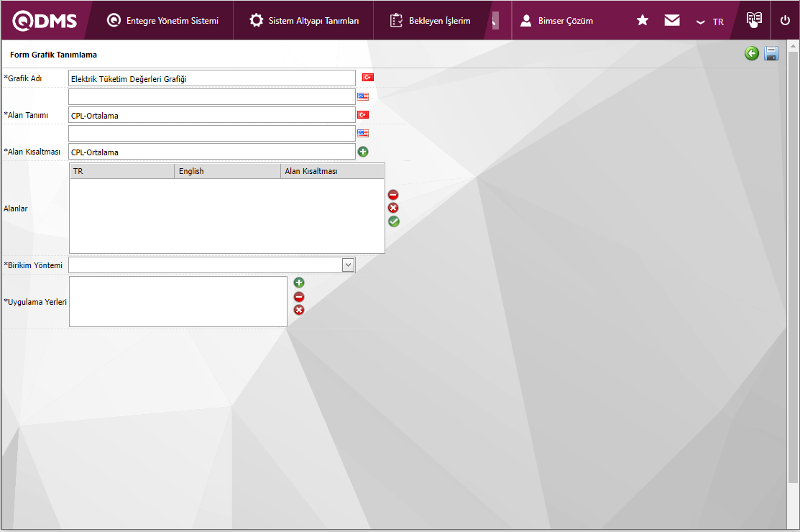Click the green back arrow icon

752,53
